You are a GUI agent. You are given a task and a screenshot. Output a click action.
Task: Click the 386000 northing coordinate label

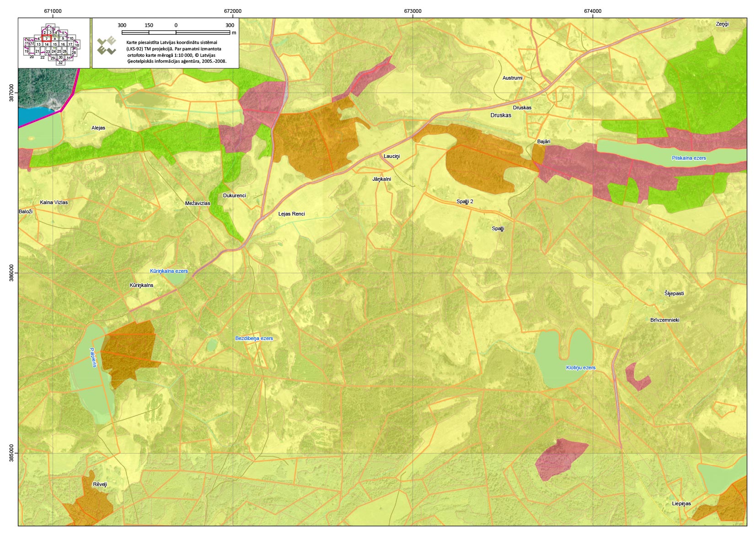[x=11, y=273]
